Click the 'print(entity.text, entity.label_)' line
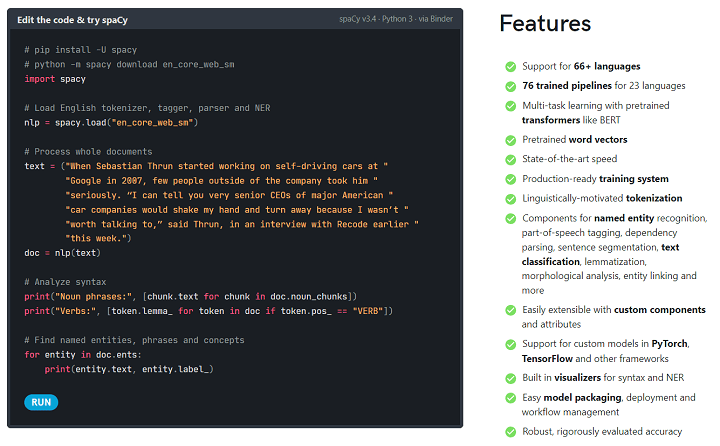 click(129, 369)
